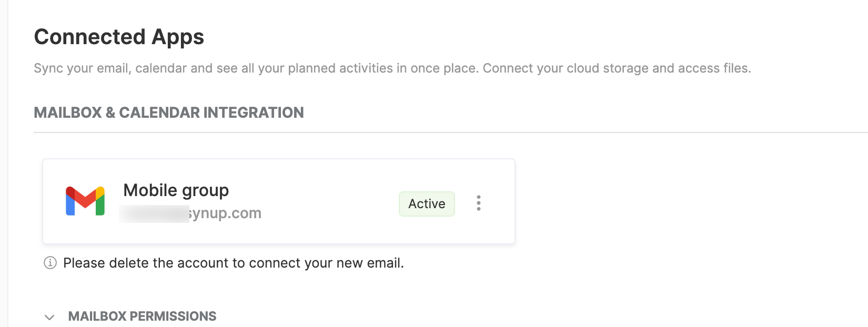Click the info icon beside the delete notice
The height and width of the screenshot is (327, 868).
click(x=50, y=262)
